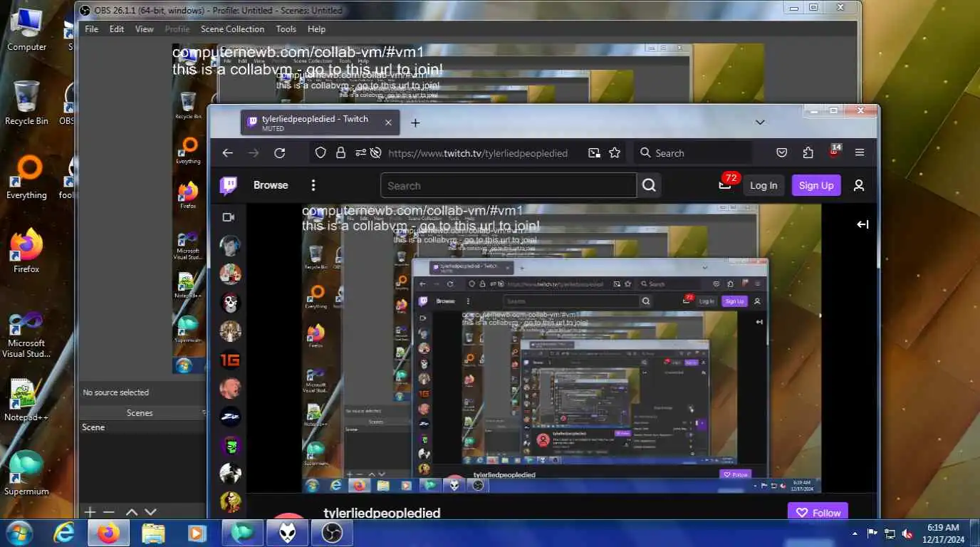Open the Tools menu in OBS

pyautogui.click(x=286, y=29)
